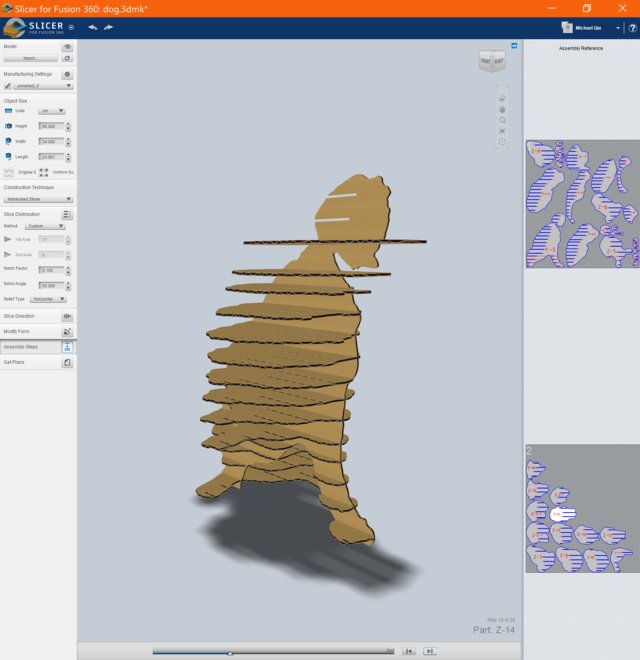
Task: Click the Width value field
Action: (x=51, y=141)
